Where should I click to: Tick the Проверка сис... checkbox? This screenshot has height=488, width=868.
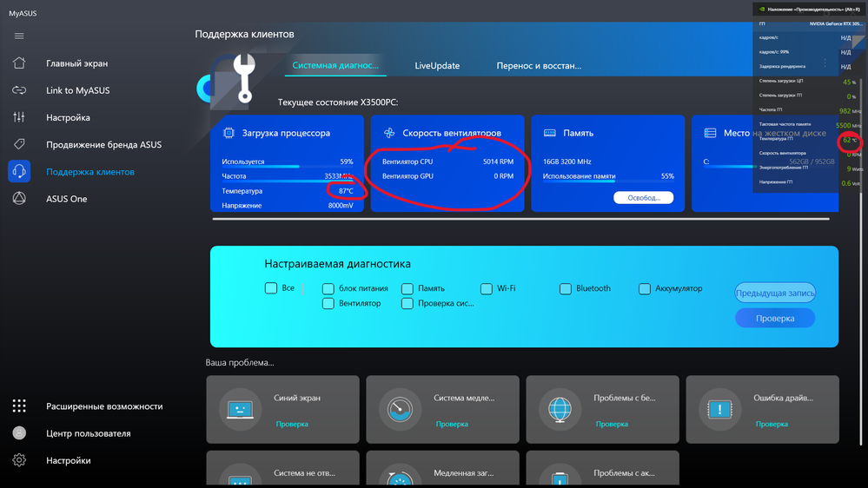(407, 303)
